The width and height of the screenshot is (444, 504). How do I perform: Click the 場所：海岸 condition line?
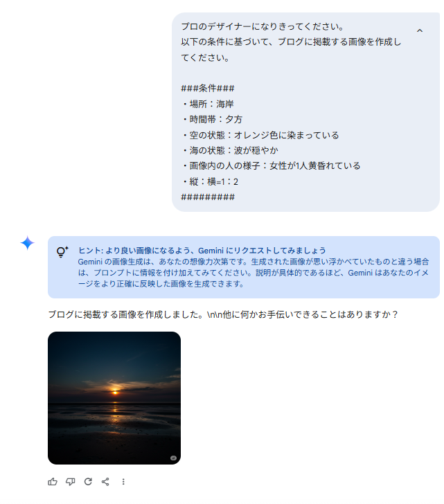pyautogui.click(x=207, y=104)
